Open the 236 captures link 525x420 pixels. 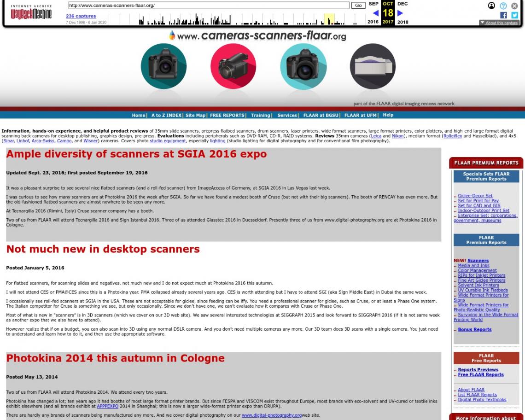pyautogui.click(x=81, y=16)
